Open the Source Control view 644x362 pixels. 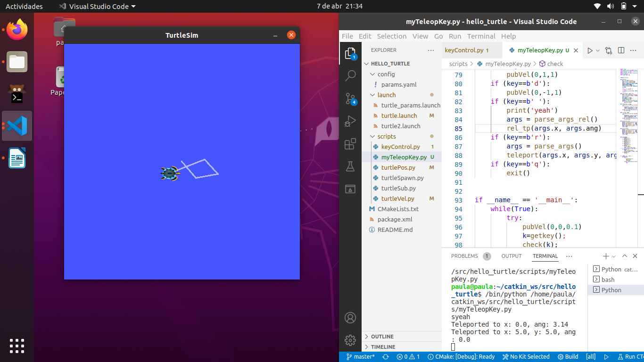pos(350,99)
